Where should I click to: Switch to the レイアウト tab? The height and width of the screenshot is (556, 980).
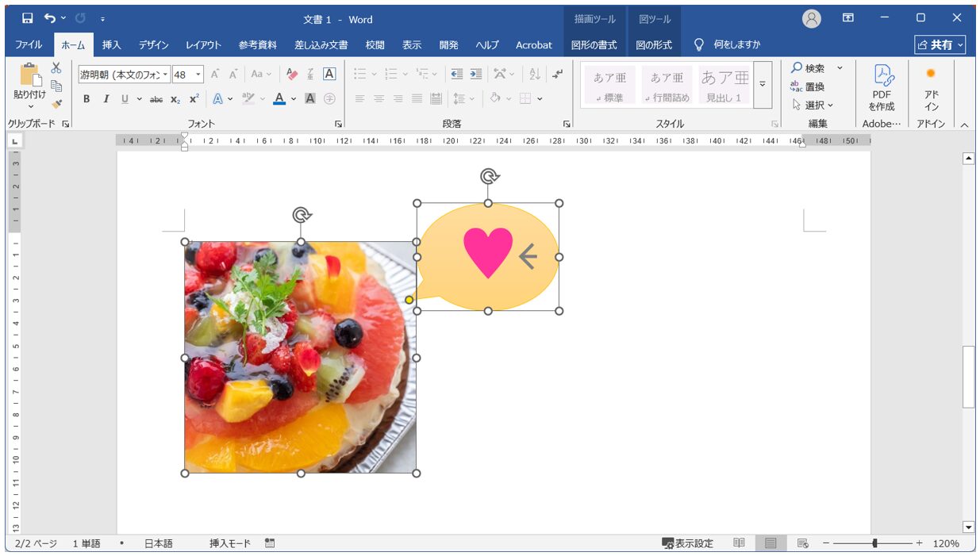(x=204, y=45)
